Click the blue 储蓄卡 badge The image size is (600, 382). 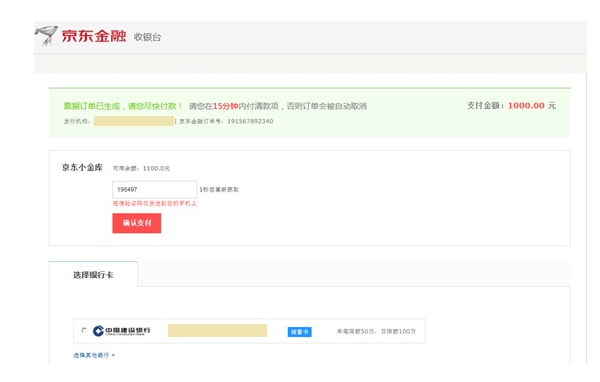coord(300,332)
